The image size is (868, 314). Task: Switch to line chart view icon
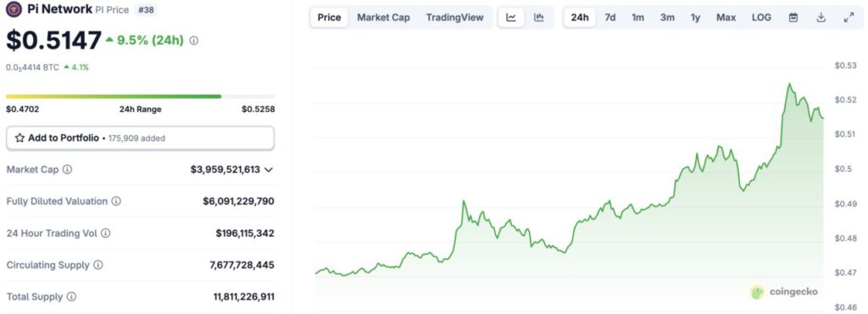[511, 18]
